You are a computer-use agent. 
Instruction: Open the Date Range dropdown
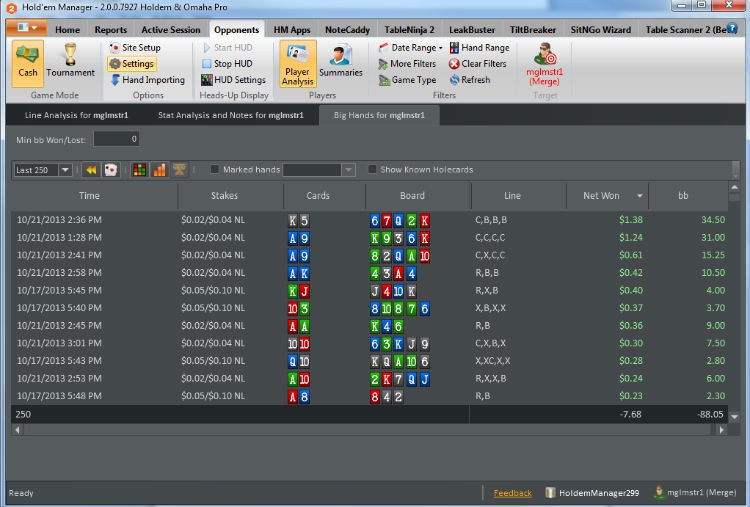point(411,48)
